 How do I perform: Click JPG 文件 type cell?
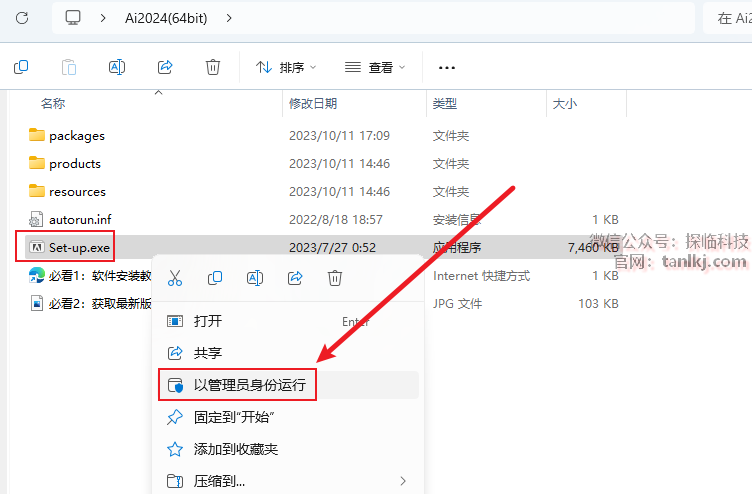pyautogui.click(x=458, y=304)
